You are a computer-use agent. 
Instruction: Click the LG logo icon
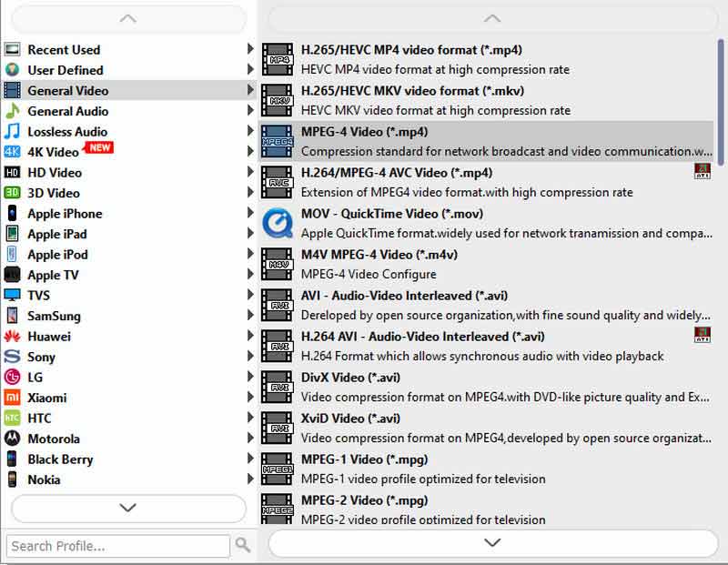point(12,378)
